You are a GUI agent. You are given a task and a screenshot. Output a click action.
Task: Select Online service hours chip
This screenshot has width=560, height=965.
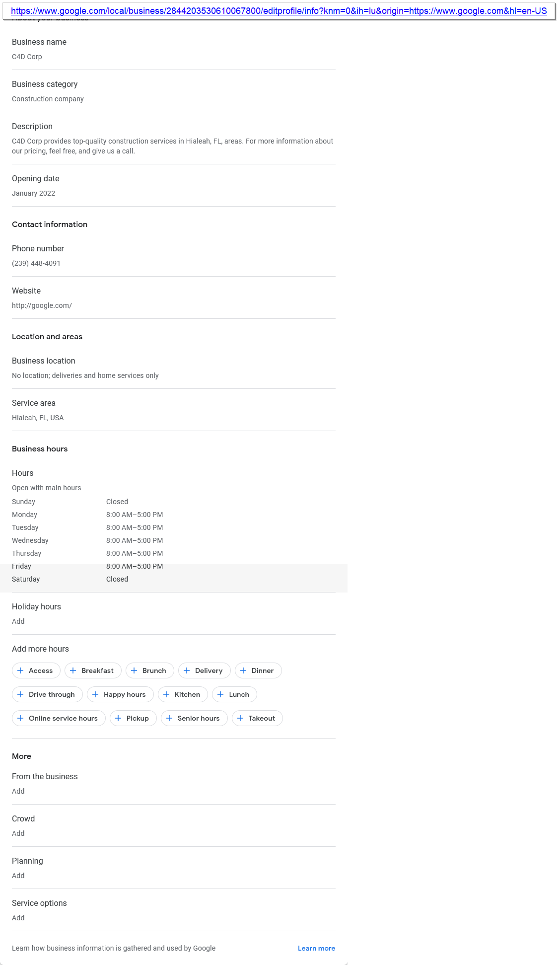click(59, 718)
